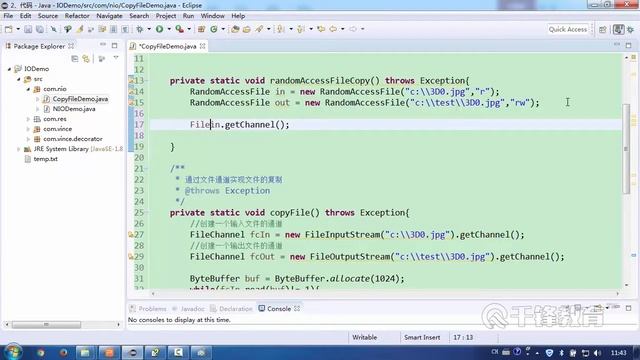Click the Quick Access search field
The width and height of the screenshot is (640, 360).
(x=568, y=29)
